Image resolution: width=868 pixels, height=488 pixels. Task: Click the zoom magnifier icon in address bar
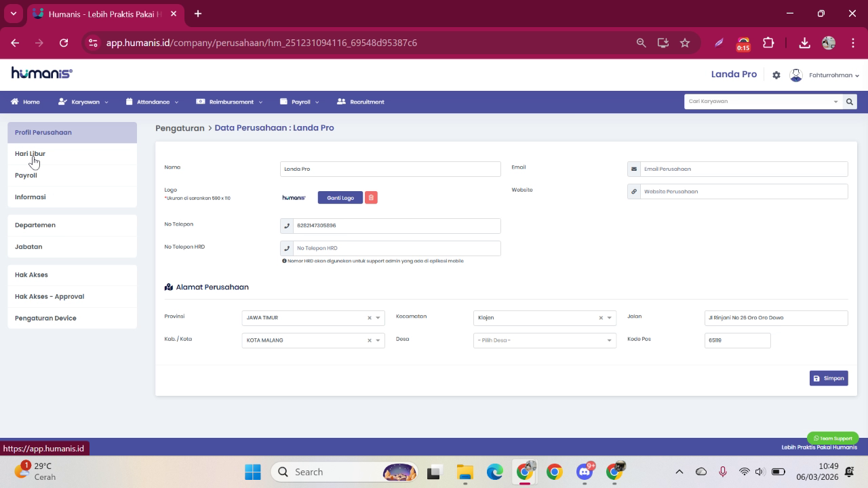[x=641, y=43]
